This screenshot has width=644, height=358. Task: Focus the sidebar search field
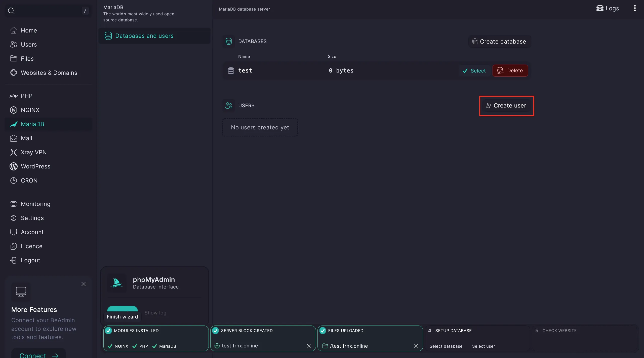[x=48, y=11]
